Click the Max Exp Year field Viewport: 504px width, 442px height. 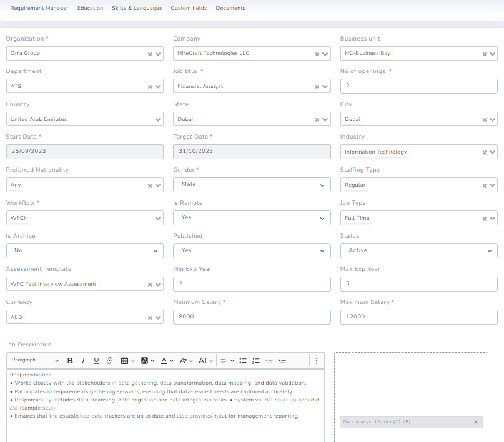[419, 284]
